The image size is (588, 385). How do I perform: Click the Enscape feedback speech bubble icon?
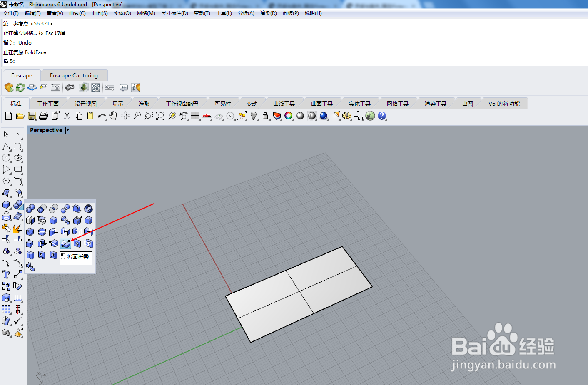coord(124,87)
